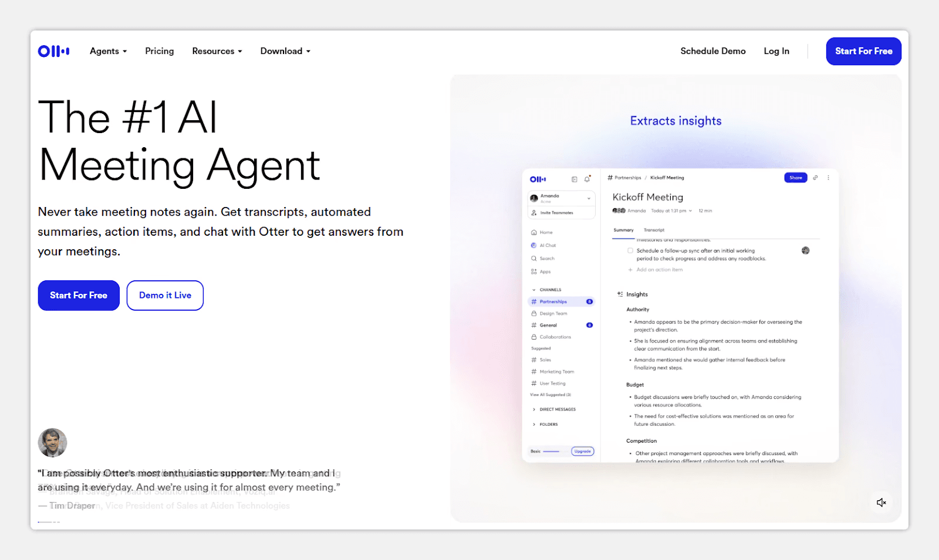939x560 pixels.
Task: Check the follow-up sync action item checkbox
Action: click(630, 250)
